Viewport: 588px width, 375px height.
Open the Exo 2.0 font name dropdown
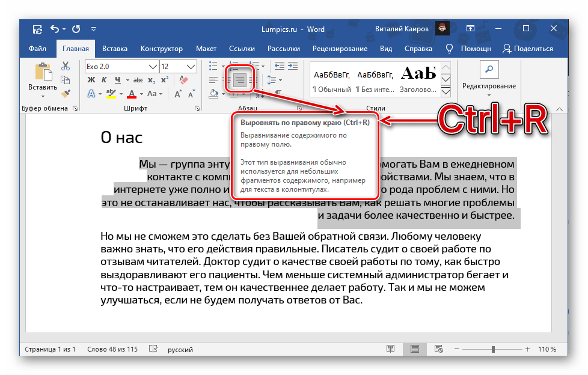[x=153, y=66]
